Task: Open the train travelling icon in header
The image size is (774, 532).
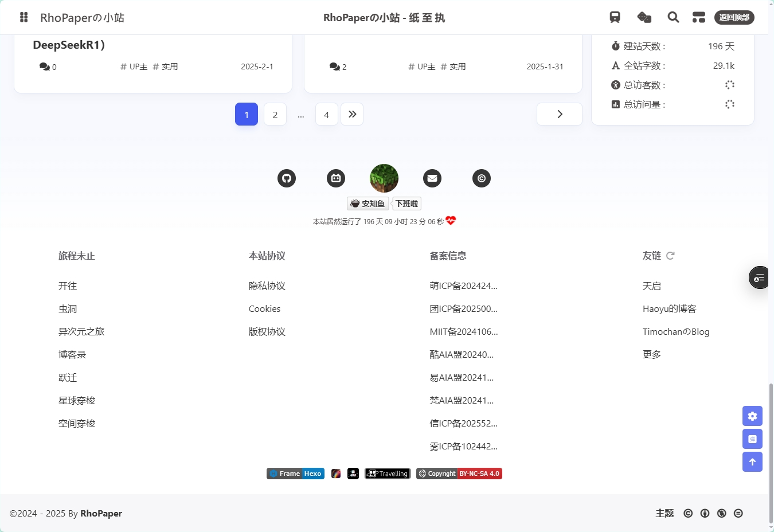Action: 615,17
